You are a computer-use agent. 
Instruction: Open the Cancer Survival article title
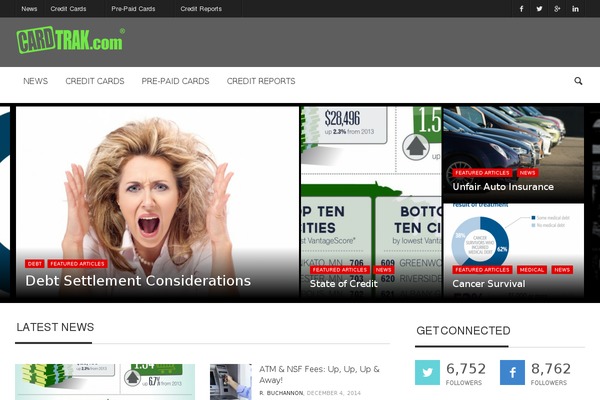tap(489, 284)
